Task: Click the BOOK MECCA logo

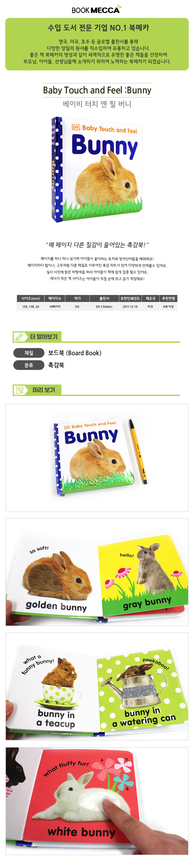Action: [x=96, y=9]
